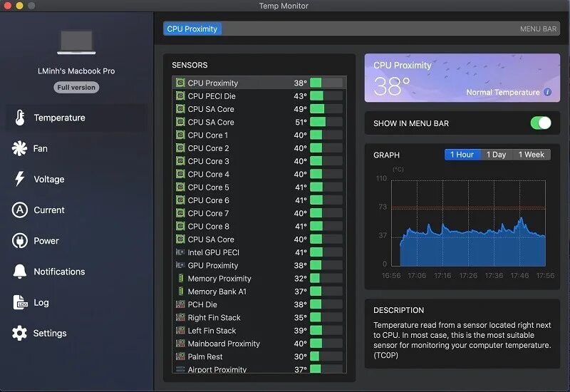Switch graph to 1 Hour
This screenshot has width=570, height=392.
coord(462,155)
